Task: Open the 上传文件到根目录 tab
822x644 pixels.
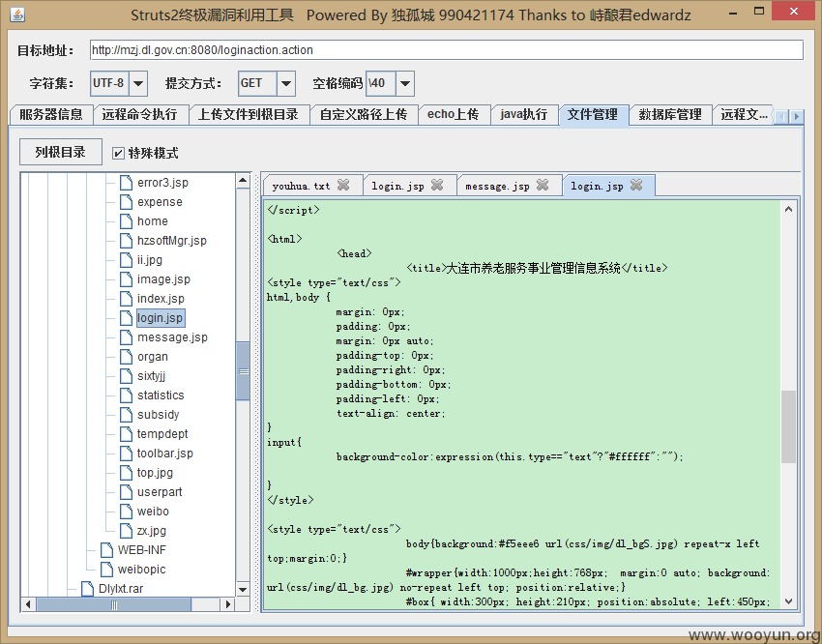Action: [249, 115]
